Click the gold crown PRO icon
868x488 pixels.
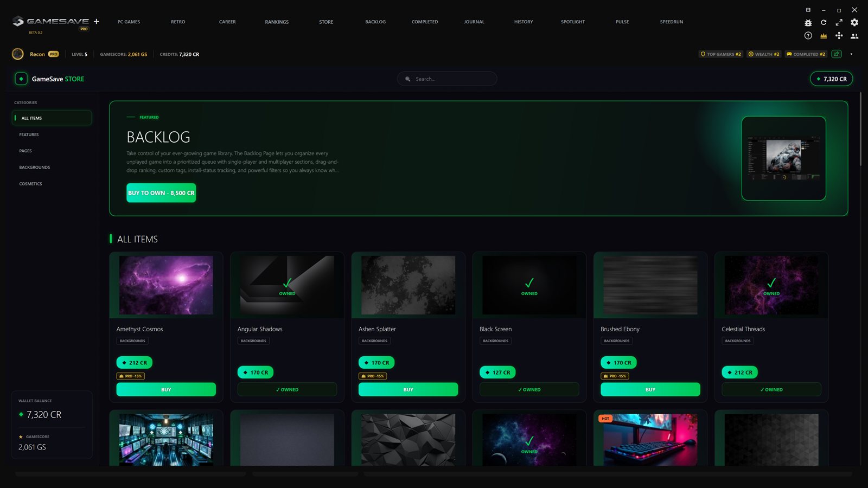tap(824, 36)
